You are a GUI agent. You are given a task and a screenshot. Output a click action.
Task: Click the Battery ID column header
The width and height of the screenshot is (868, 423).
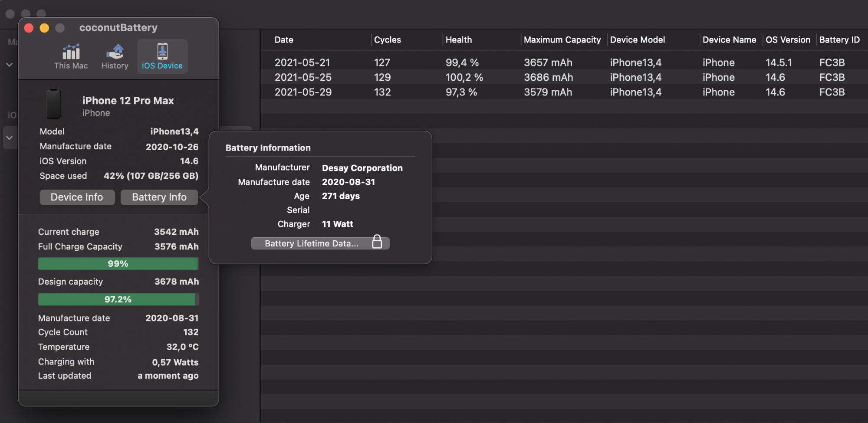point(839,40)
